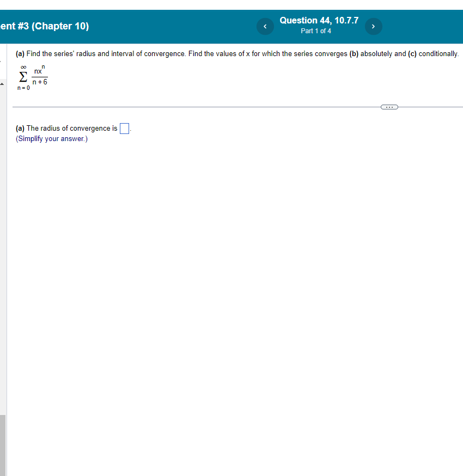Click the Part 1 of 4 indicator

(x=316, y=31)
